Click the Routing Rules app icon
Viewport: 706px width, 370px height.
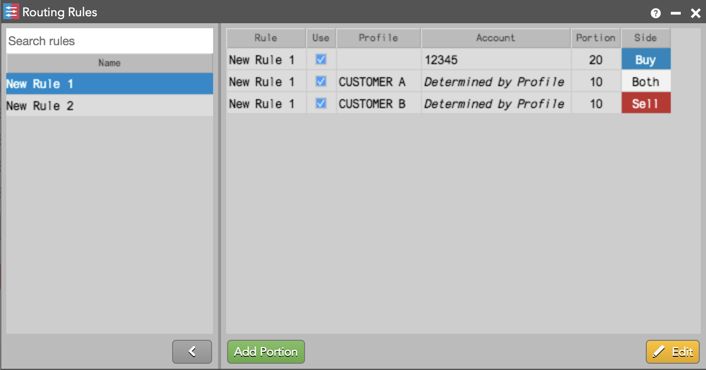coord(11,12)
